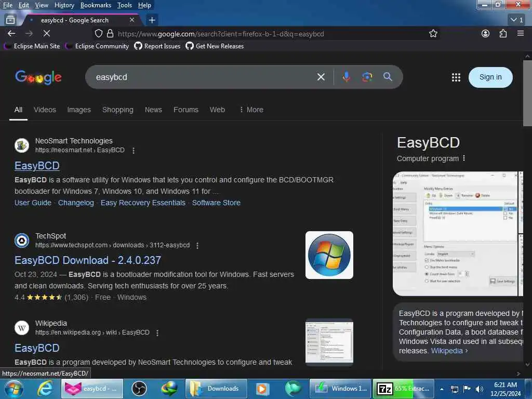Open the Wikipedia EasyBCD result title
Viewport: 532px width, 399px height.
[37, 348]
